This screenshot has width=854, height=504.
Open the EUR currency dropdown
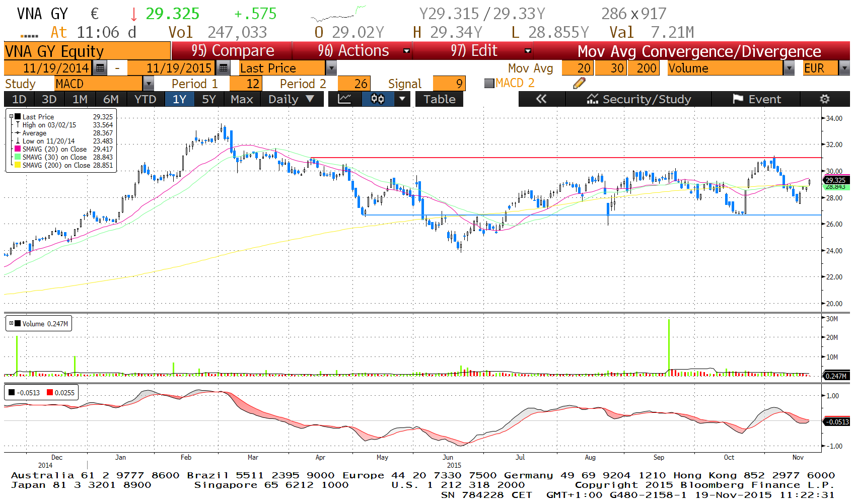[844, 68]
